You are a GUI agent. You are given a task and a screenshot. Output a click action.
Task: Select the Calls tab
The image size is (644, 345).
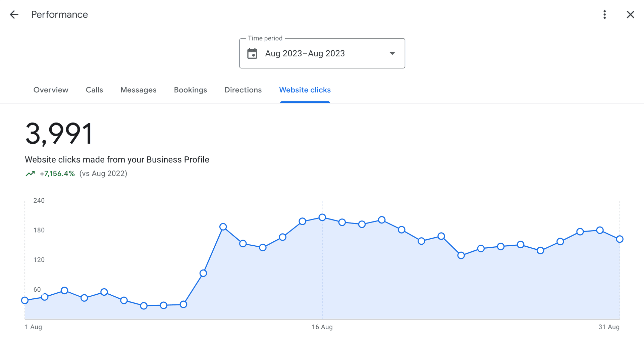click(94, 90)
